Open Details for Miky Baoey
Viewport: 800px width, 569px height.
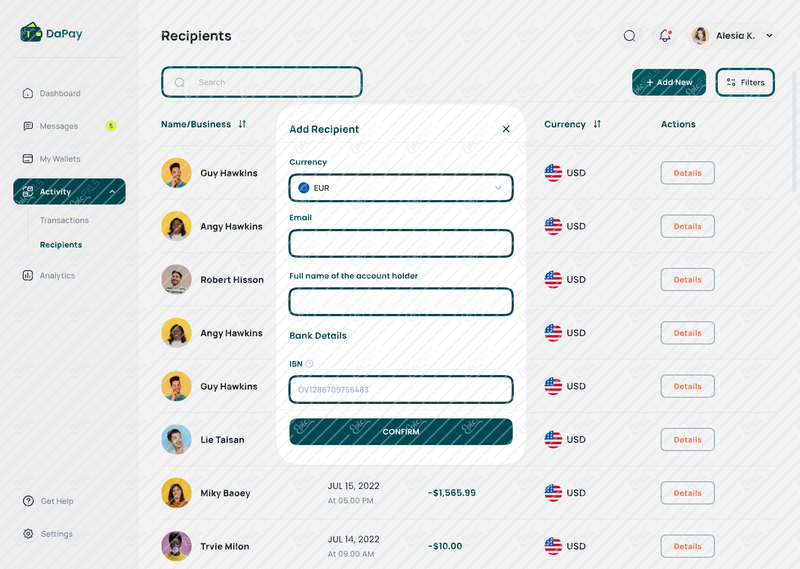687,492
